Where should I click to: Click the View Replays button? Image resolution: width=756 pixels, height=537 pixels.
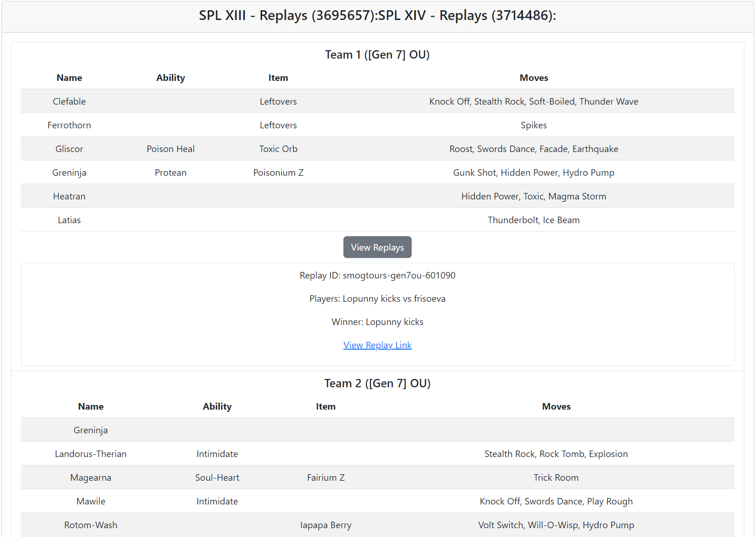click(x=377, y=247)
